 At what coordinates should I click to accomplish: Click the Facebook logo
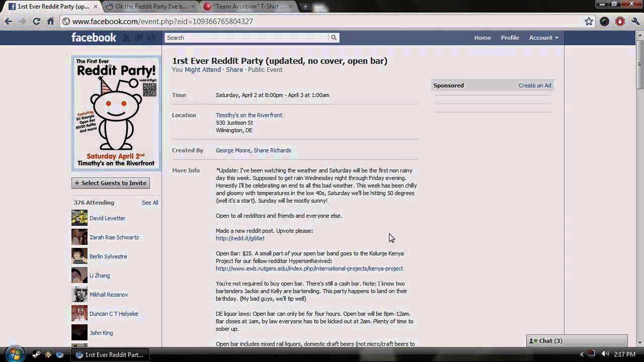click(x=94, y=37)
